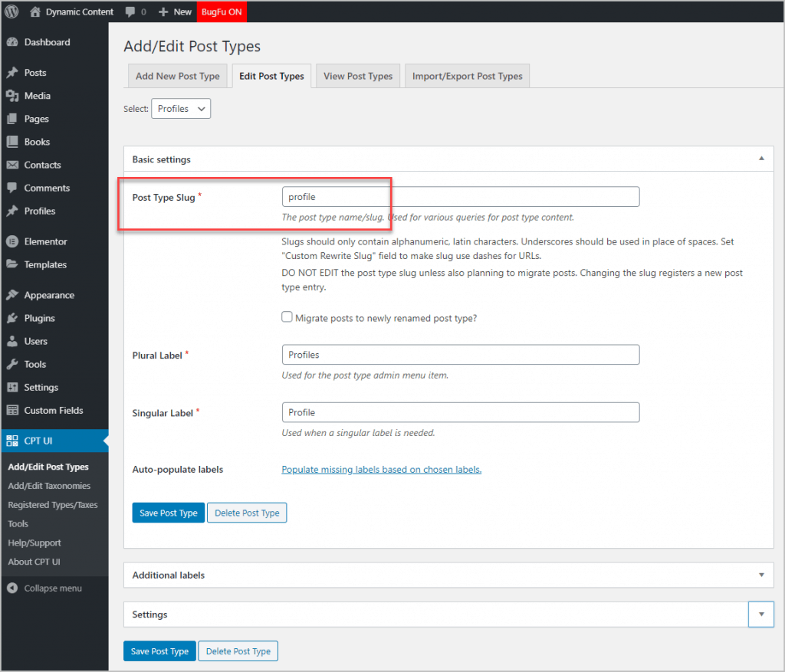Viewport: 785px width, 672px height.
Task: Click the Settings sliders icon
Action: [12, 387]
